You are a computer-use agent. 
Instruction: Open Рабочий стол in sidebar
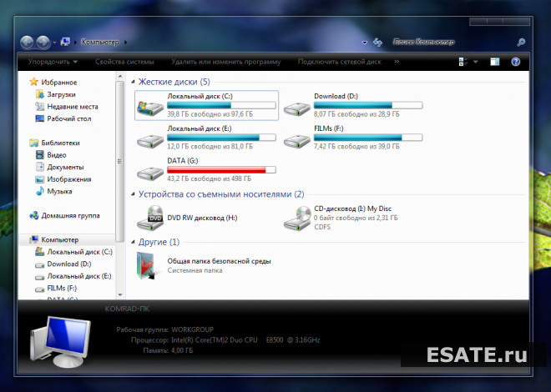click(69, 118)
